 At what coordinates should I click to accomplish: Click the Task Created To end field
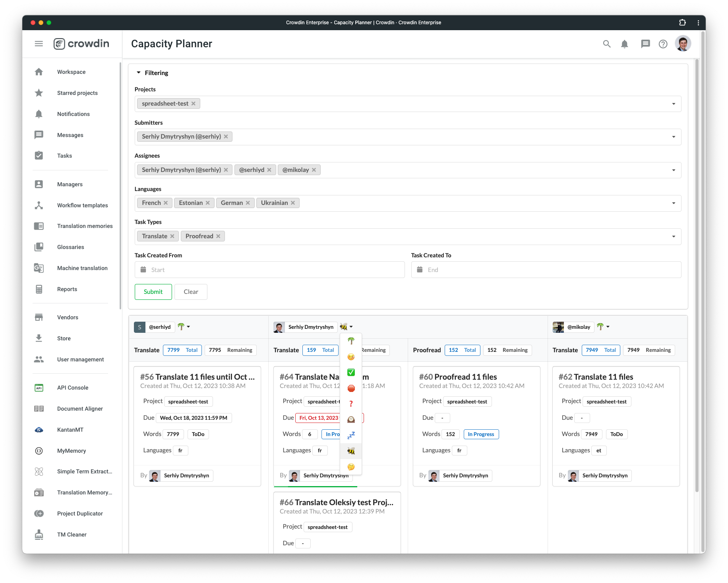pos(546,270)
